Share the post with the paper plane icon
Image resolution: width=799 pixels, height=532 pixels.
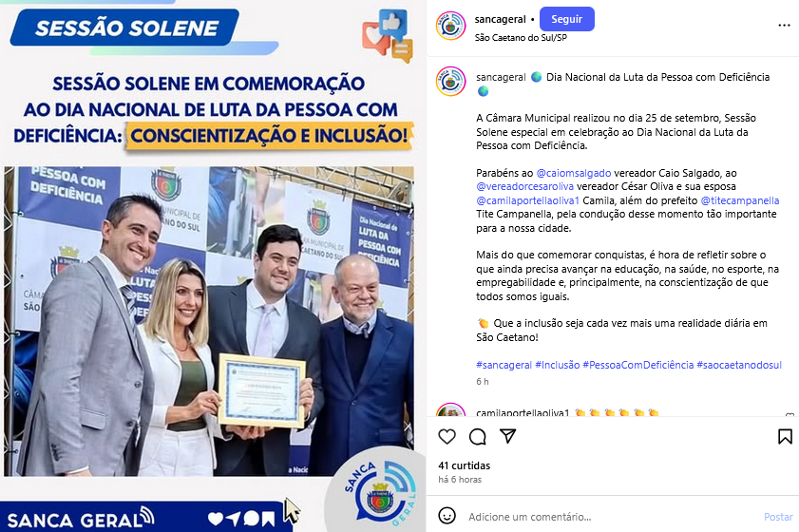coord(508,436)
